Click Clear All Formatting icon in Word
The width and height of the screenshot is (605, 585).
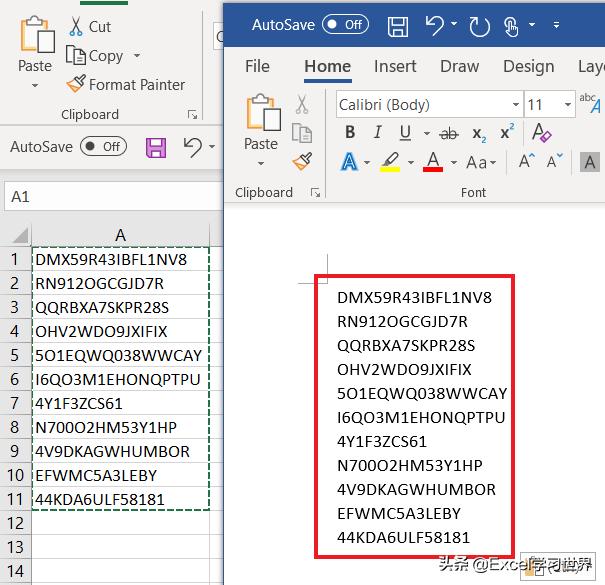542,133
